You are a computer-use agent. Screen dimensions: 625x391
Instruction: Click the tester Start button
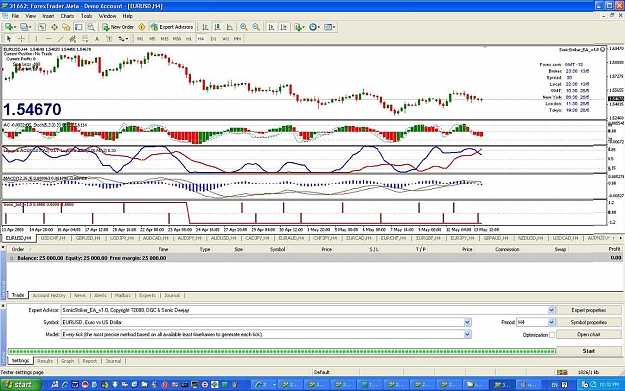coord(588,351)
